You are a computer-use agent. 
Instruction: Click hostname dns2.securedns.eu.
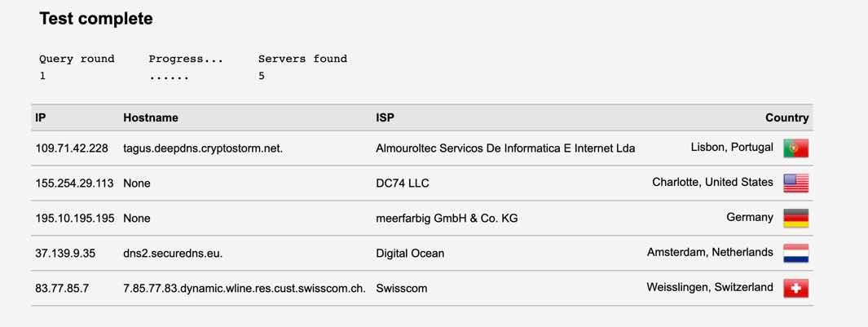173,254
